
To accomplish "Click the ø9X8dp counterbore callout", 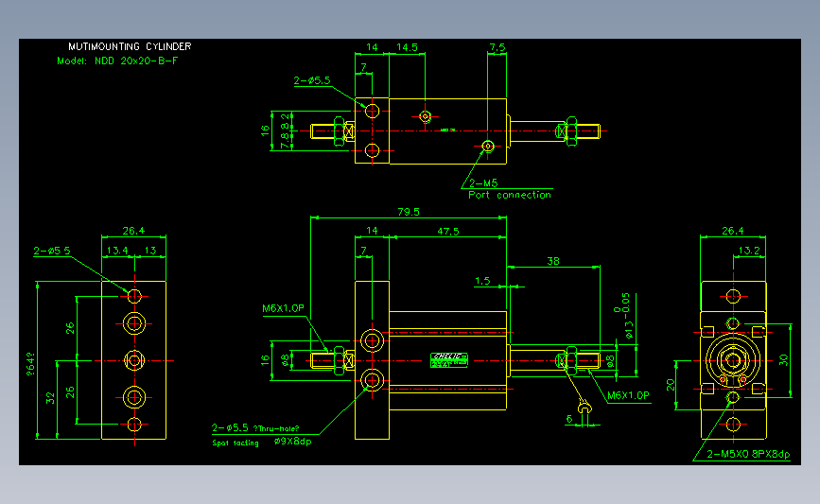I will (293, 442).
